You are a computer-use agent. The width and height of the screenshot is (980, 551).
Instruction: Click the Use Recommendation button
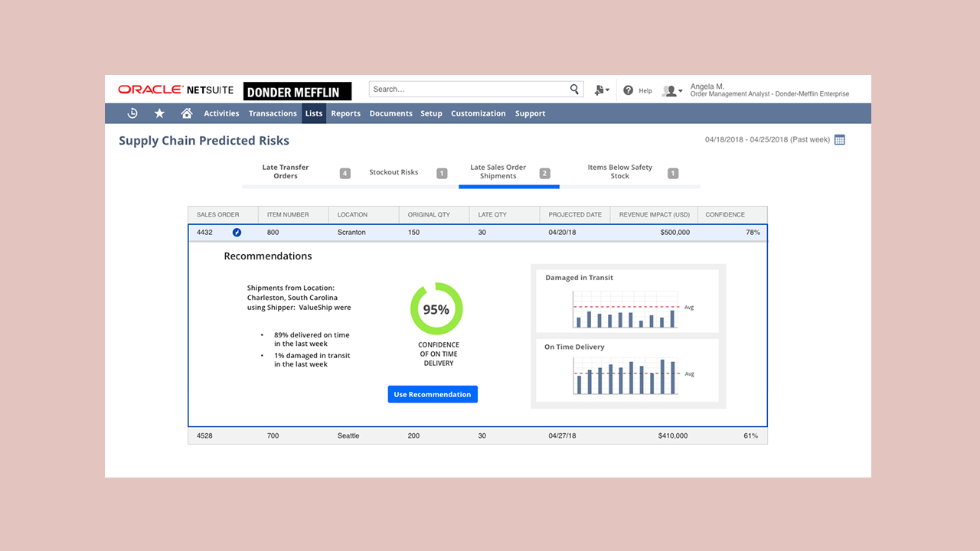pos(433,394)
